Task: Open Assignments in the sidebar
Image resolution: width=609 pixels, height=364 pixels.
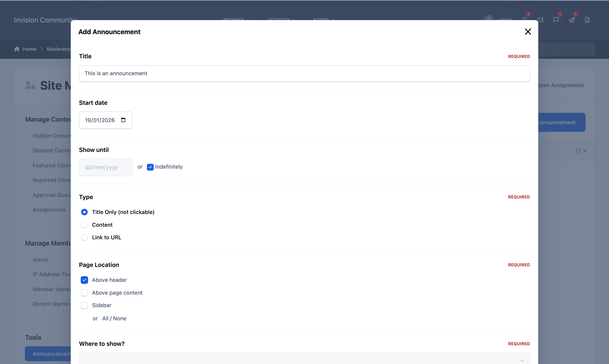Action: pyautogui.click(x=49, y=210)
